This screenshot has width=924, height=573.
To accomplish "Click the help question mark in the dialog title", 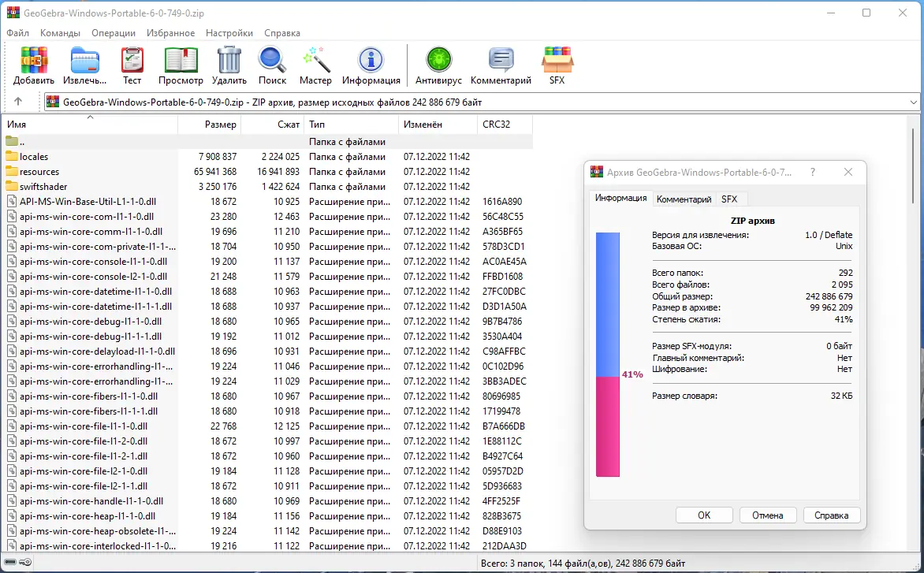I will coord(813,172).
